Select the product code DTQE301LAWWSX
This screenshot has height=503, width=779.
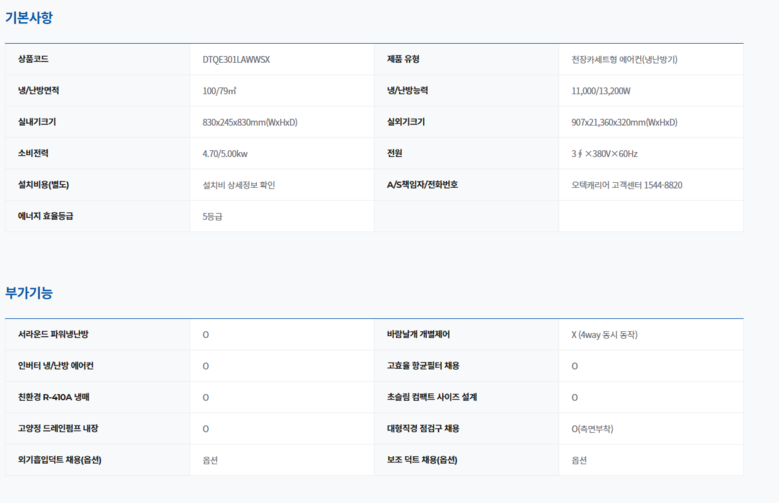click(236, 59)
